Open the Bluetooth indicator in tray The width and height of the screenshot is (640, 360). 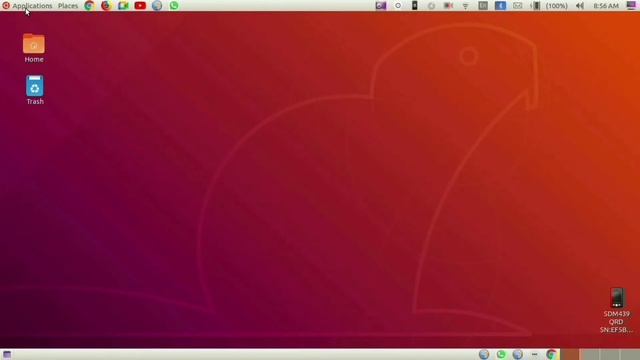click(x=500, y=6)
